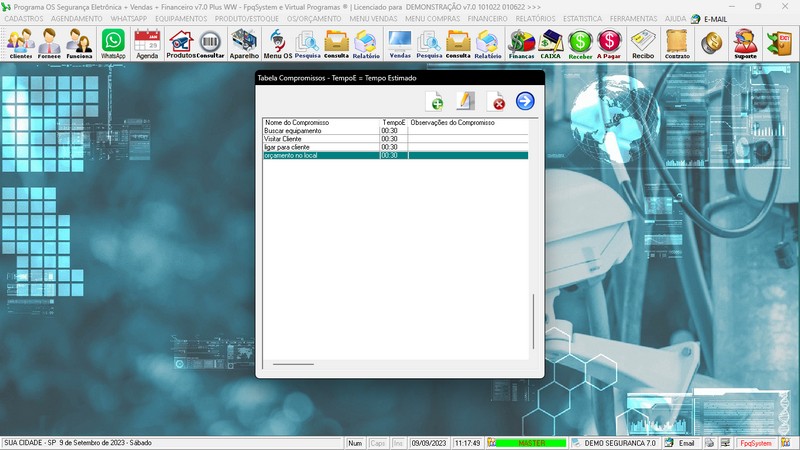This screenshot has width=800, height=450.
Task: Open the FINANCEIRO menu
Action: tap(487, 18)
